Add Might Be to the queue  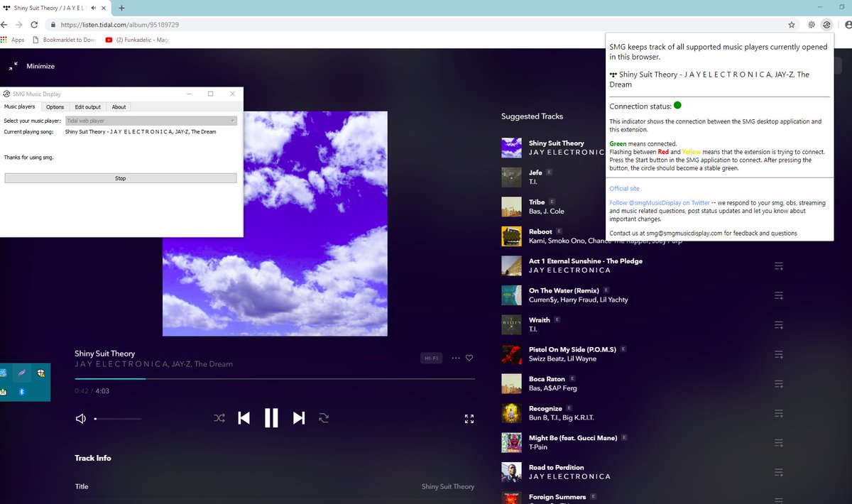click(x=778, y=443)
